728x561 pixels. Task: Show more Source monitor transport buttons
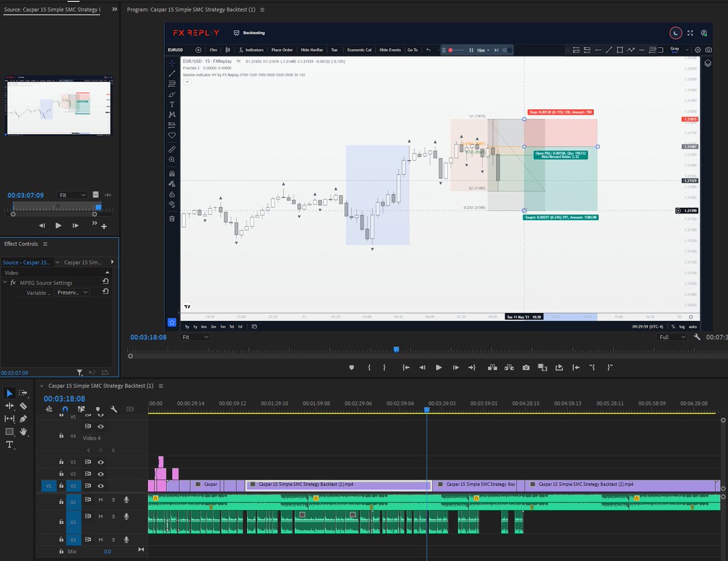click(x=94, y=224)
